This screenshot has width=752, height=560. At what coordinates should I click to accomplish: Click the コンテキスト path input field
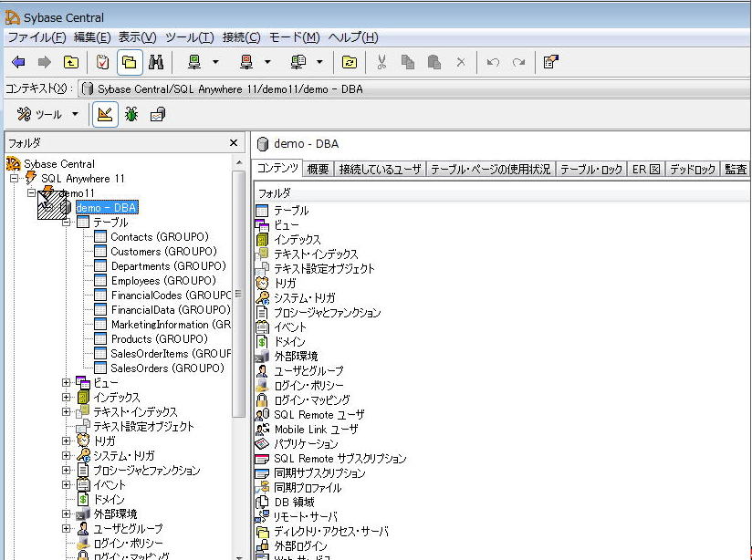click(x=411, y=88)
